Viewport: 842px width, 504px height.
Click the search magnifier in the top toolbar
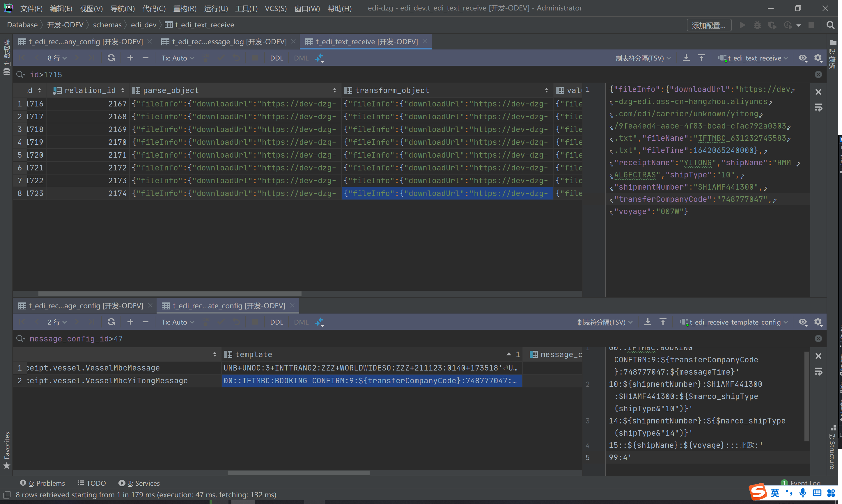tap(830, 25)
